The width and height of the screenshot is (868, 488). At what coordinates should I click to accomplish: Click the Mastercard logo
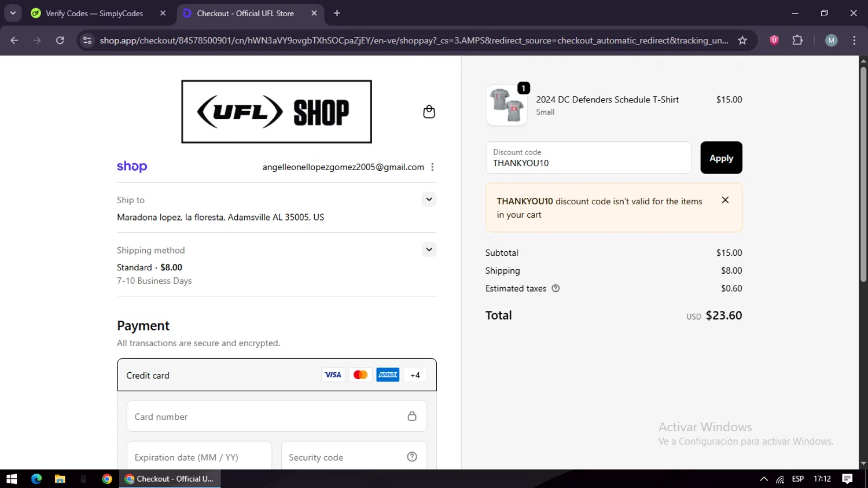pyautogui.click(x=361, y=375)
